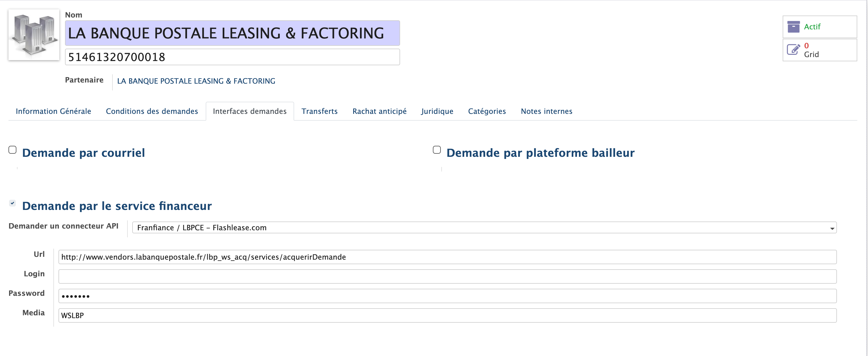
Task: Uncheck Demande par le service financeur
Action: pyautogui.click(x=12, y=203)
